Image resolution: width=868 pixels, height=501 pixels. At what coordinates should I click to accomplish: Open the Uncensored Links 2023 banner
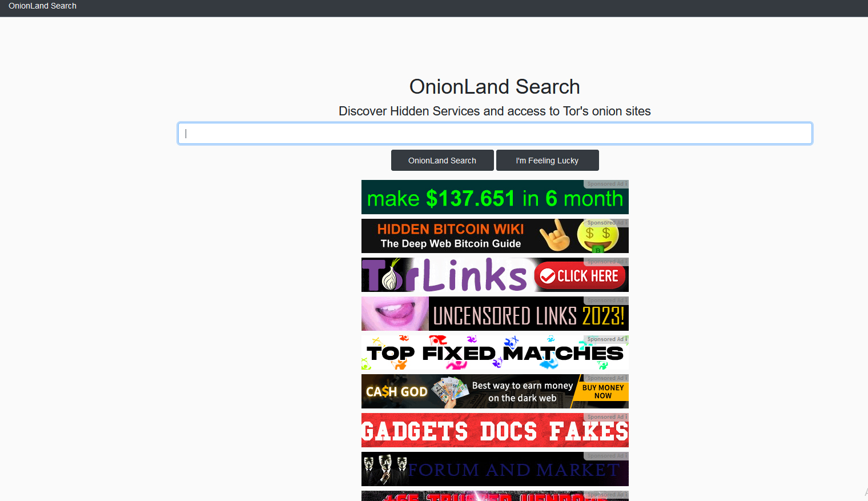click(x=495, y=314)
